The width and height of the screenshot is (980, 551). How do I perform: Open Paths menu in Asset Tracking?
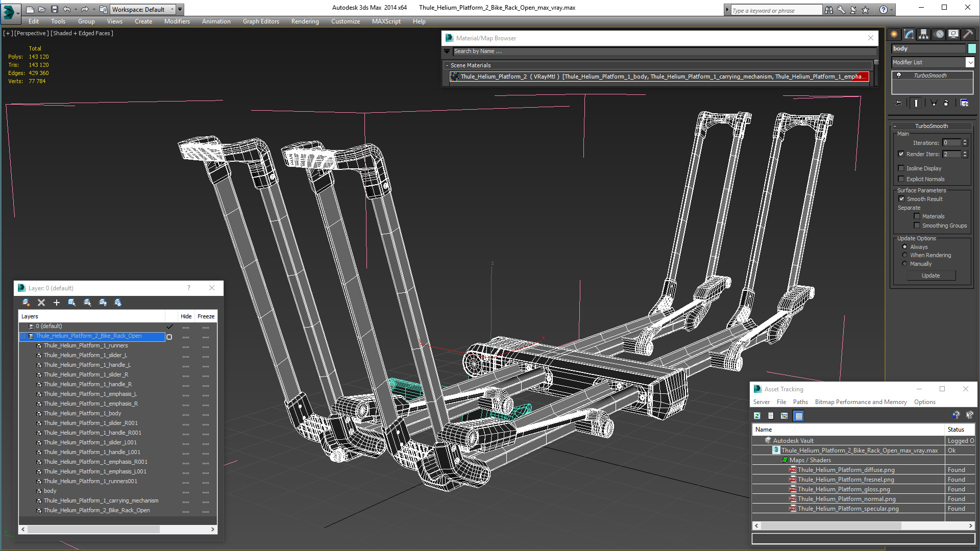800,402
